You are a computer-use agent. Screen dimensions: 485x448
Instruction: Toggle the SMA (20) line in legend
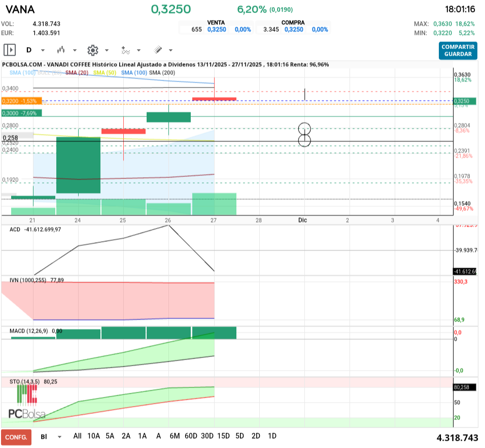point(77,73)
